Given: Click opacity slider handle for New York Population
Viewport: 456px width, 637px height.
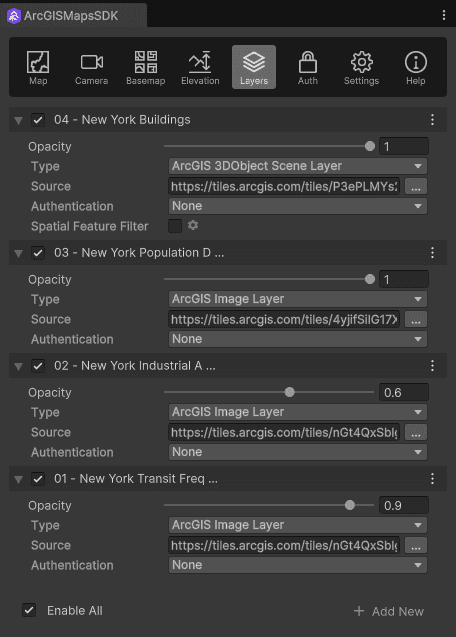Looking at the screenshot, I should pos(370,279).
